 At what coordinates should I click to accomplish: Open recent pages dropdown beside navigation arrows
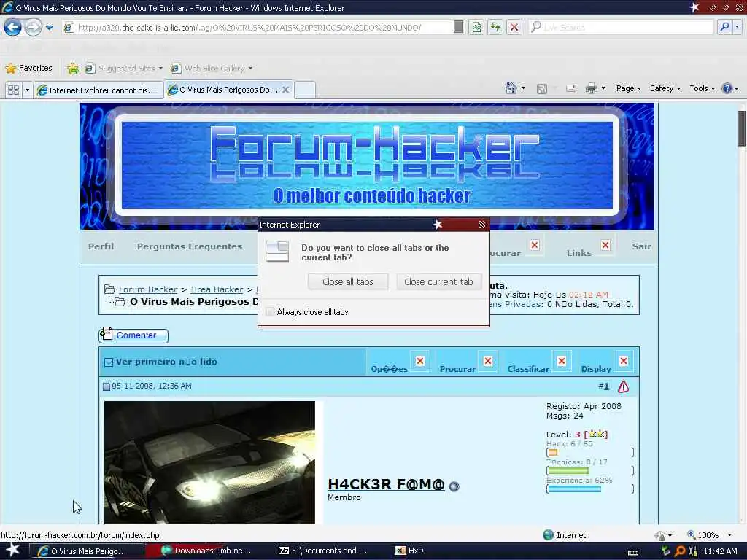49,28
